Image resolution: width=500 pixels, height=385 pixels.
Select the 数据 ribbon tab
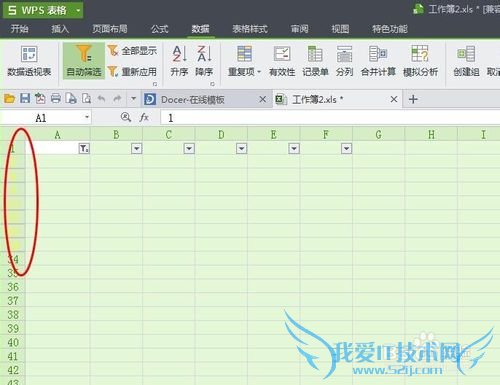(x=200, y=29)
